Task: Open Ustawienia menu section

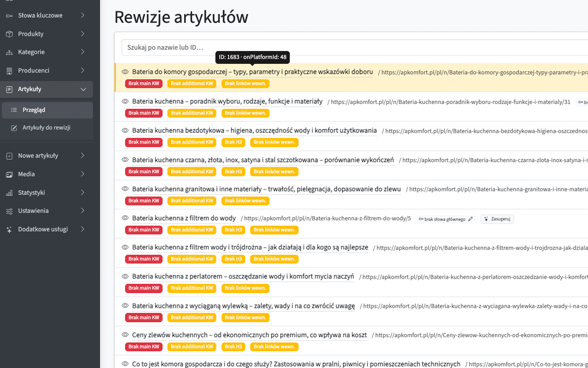Action: 46,211
